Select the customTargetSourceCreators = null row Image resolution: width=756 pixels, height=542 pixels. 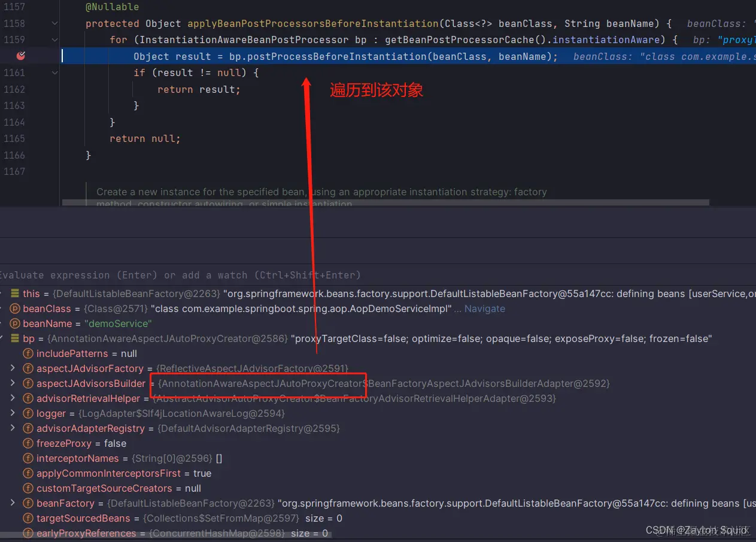click(378, 488)
